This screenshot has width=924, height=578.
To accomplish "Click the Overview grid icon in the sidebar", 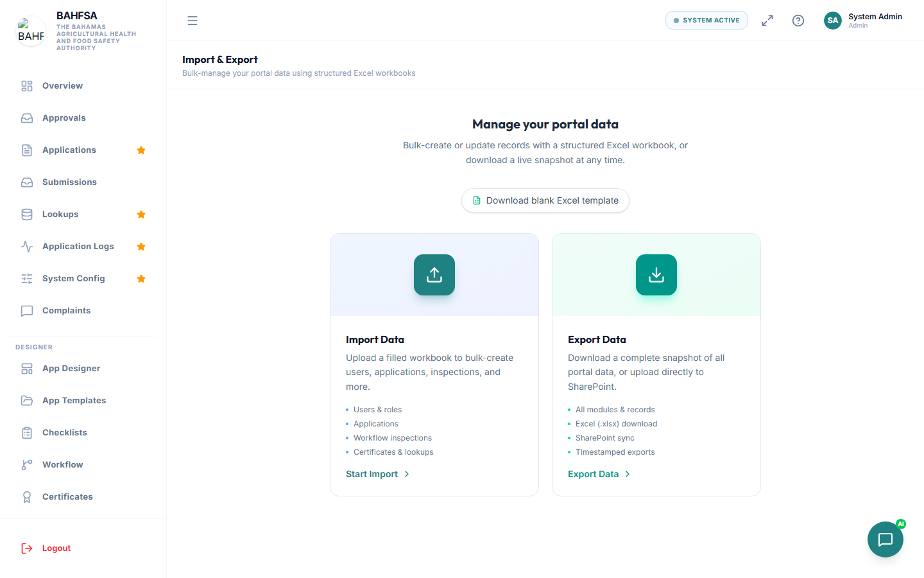I will click(27, 86).
